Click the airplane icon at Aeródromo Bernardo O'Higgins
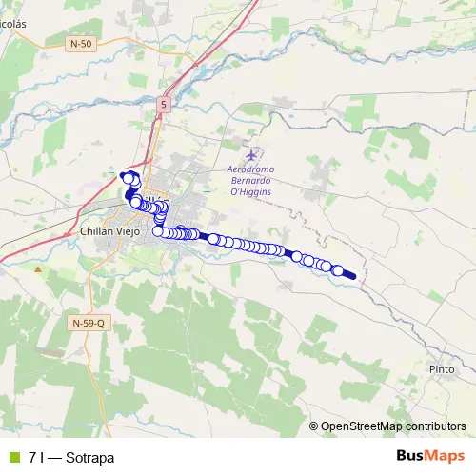The width and height of the screenshot is (476, 476). tap(251, 156)
